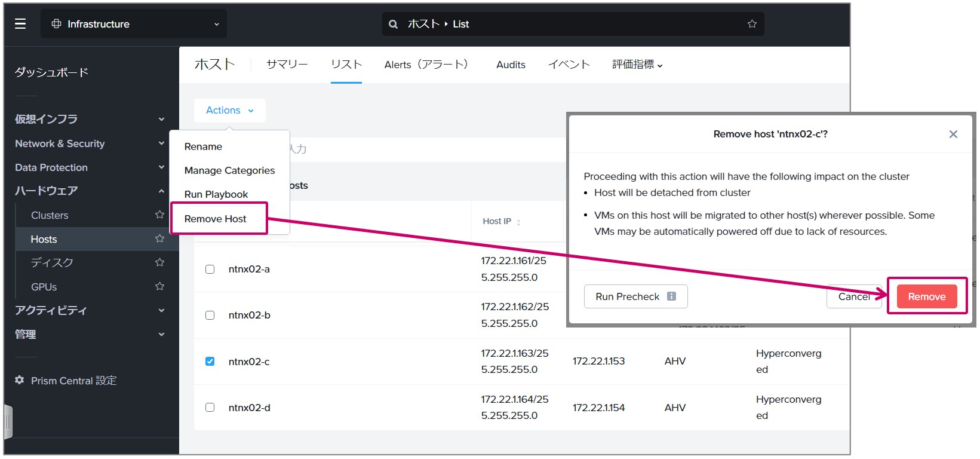This screenshot has height=459, width=980.
Task: Open the 評価指標 dropdown tab
Action: [x=637, y=65]
